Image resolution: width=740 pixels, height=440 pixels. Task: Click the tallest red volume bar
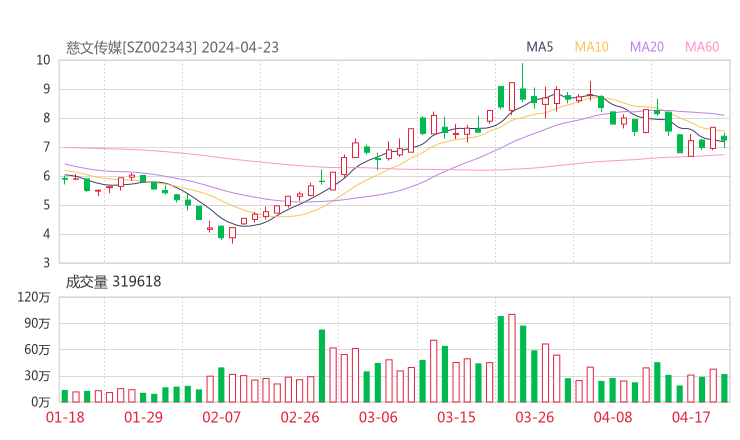click(x=512, y=358)
